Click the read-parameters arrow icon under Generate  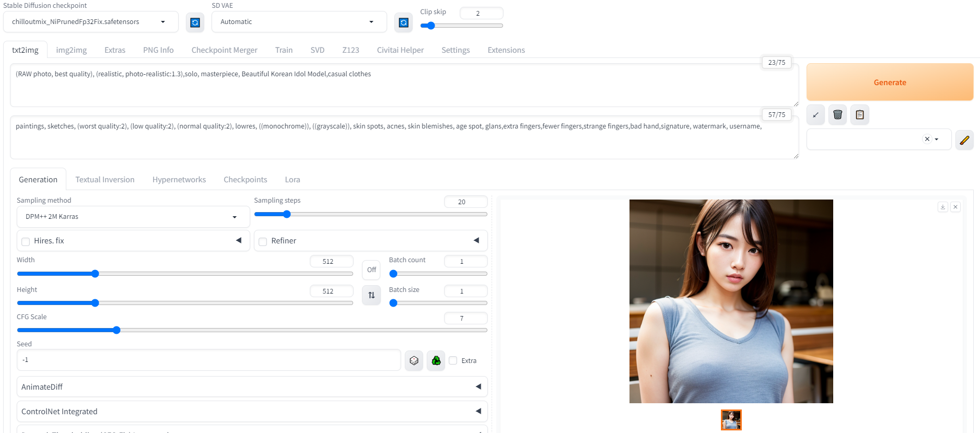(x=815, y=115)
